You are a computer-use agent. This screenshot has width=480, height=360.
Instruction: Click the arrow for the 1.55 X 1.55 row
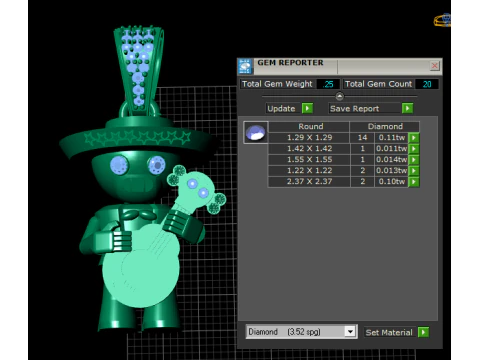click(x=414, y=160)
